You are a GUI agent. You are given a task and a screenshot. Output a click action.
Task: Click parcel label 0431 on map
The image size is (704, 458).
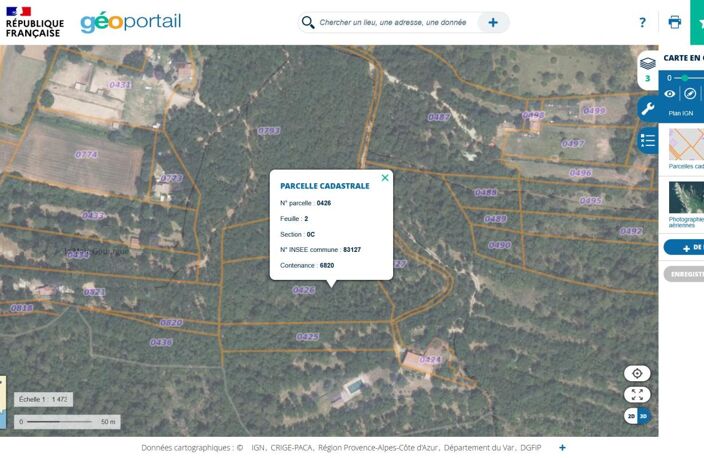[x=120, y=84]
